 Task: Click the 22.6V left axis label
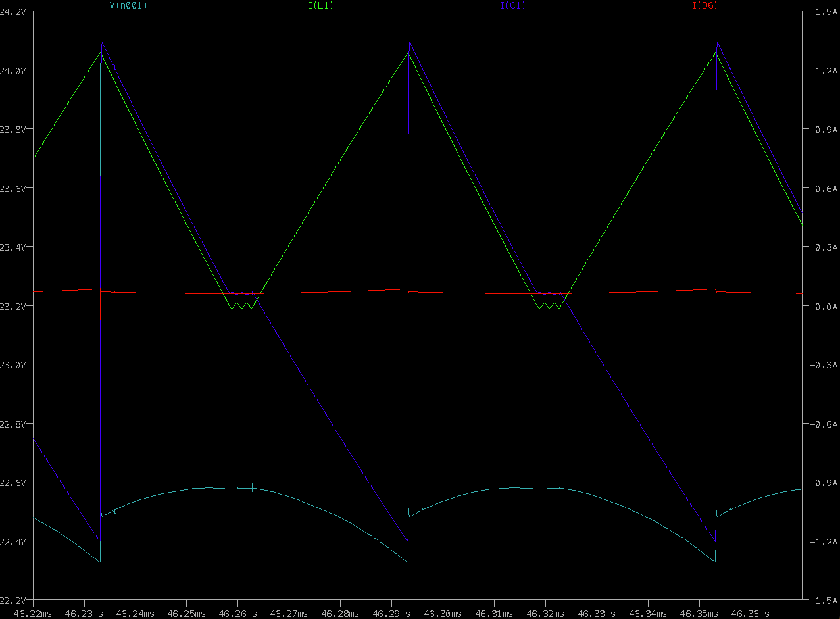[x=12, y=483]
